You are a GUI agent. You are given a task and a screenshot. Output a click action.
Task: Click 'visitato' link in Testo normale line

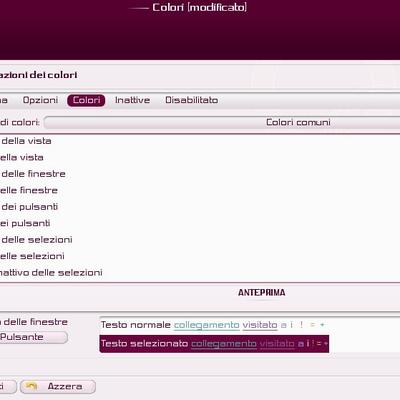(260, 325)
